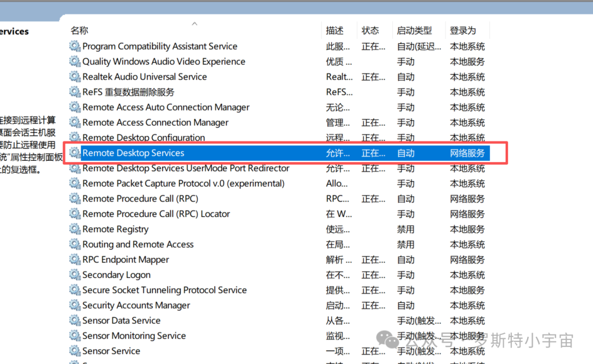Click 自动(延迟... startup type of Program Compatibility Assistant

tap(418, 47)
